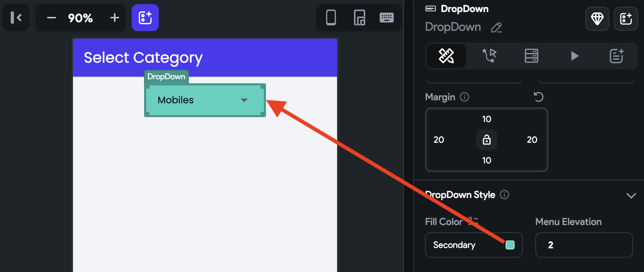644x272 pixels.
Task: Select the phone device preview icon
Action: (331, 18)
